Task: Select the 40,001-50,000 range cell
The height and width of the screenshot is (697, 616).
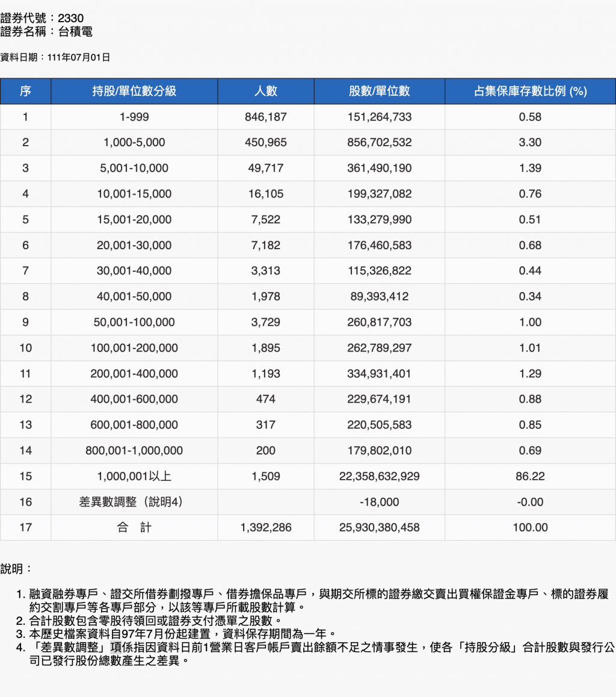Action: click(134, 297)
